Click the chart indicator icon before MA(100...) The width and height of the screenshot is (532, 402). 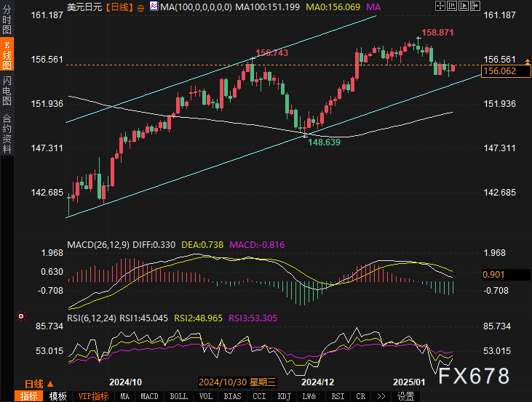point(154,6)
